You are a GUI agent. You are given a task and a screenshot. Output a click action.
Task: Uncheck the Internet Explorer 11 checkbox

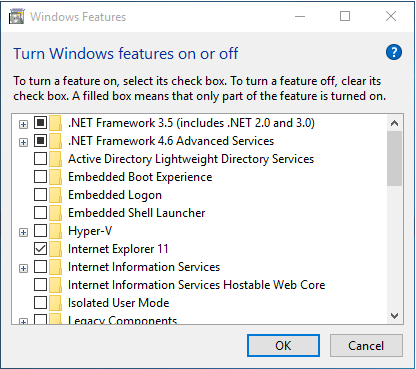tap(40, 248)
